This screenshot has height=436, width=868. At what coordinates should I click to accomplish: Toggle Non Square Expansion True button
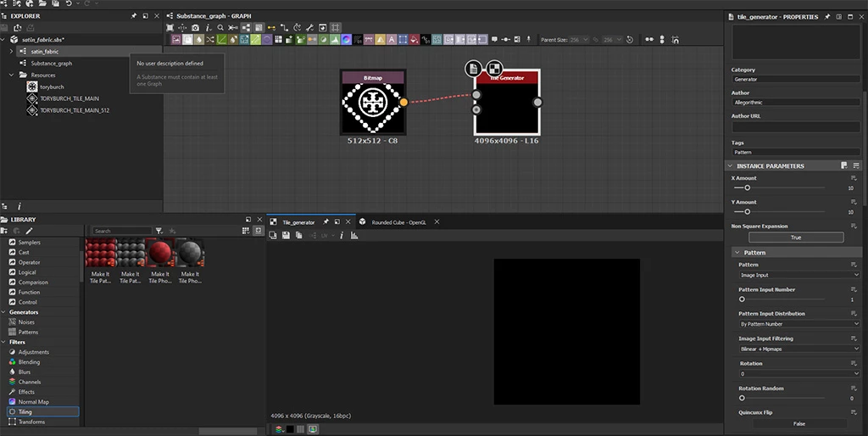tap(796, 238)
